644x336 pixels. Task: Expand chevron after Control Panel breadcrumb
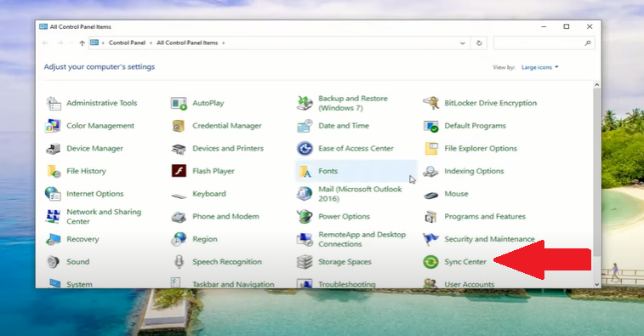pyautogui.click(x=151, y=43)
